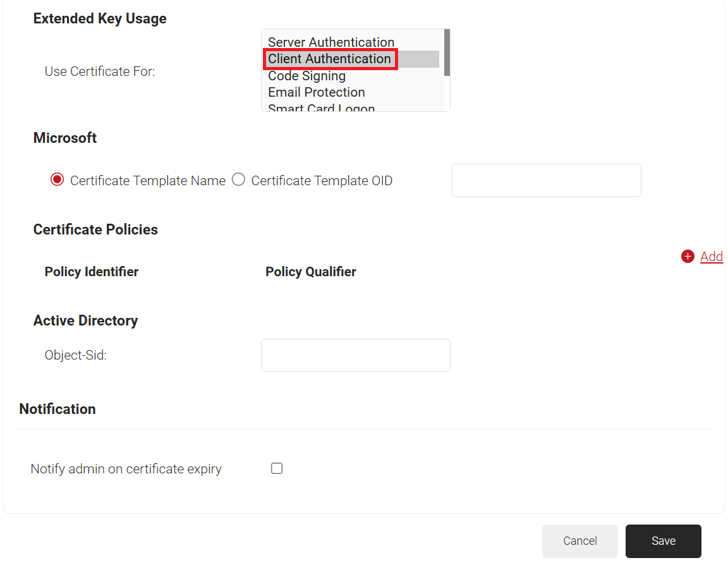
Task: Enable Notify admin on certificate expiry checkbox
Action: click(x=276, y=468)
